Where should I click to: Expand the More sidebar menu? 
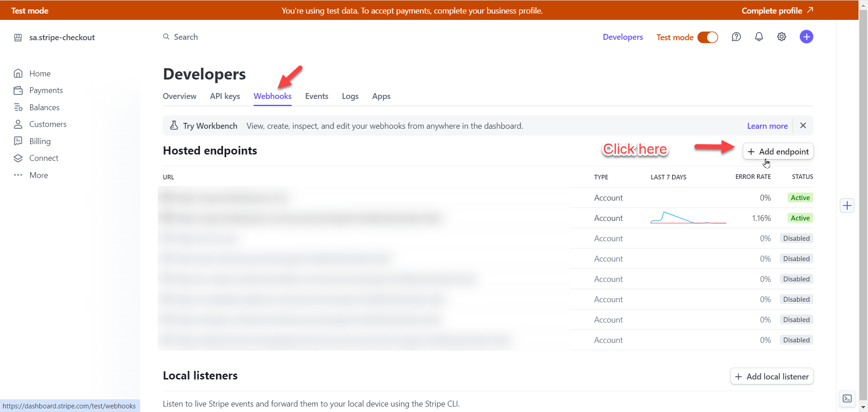[38, 175]
